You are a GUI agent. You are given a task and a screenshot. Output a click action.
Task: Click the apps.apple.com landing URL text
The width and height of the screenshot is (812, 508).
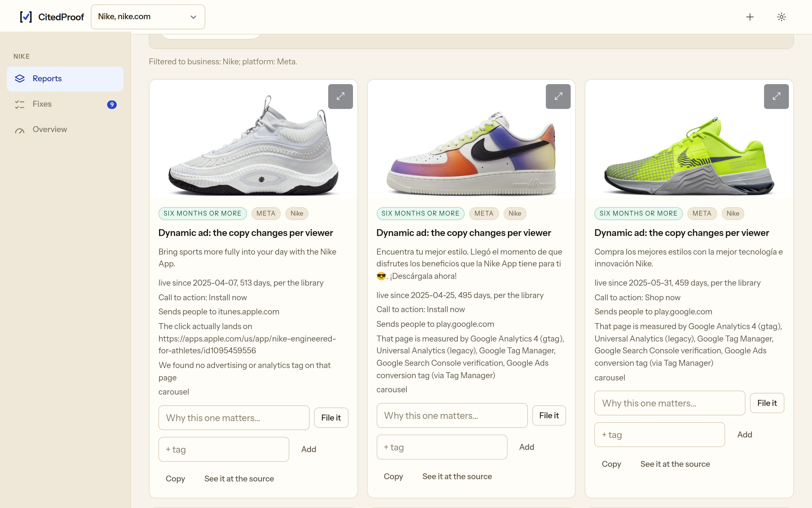coord(247,344)
